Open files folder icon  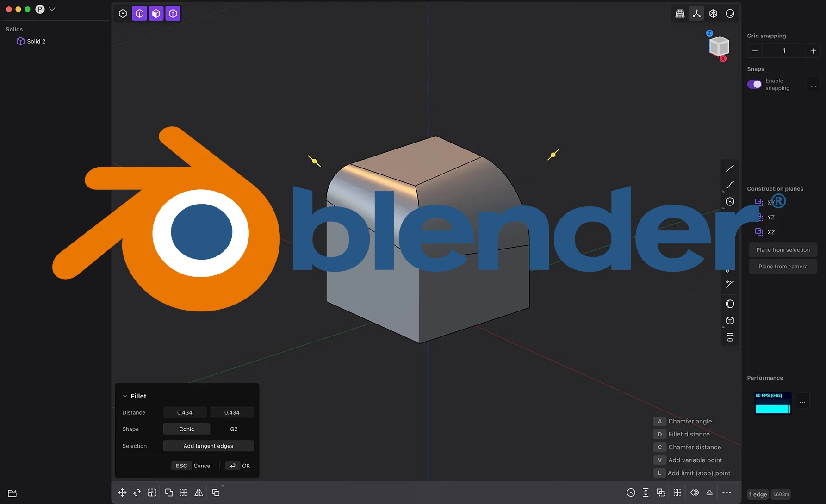point(12,493)
